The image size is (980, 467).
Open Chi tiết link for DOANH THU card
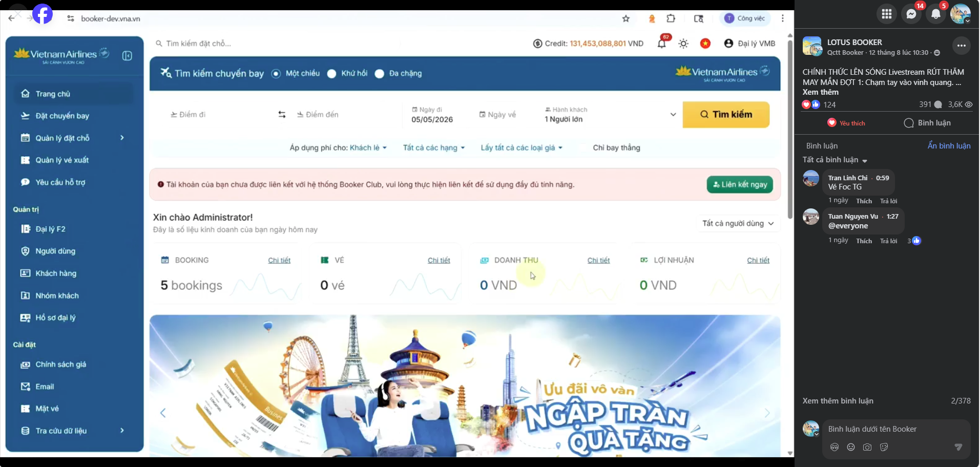pyautogui.click(x=598, y=260)
